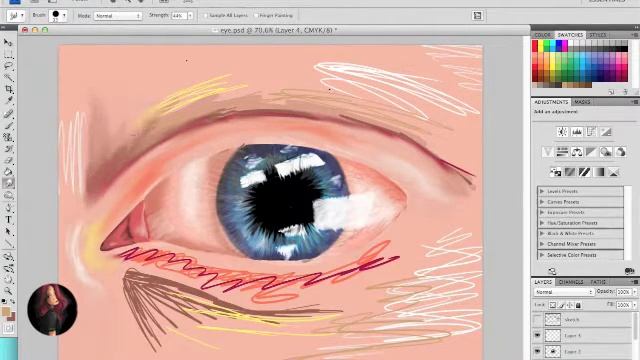This screenshot has height=360, width=640.
Task: Select the Healing Brush tool
Action: pos(8,113)
